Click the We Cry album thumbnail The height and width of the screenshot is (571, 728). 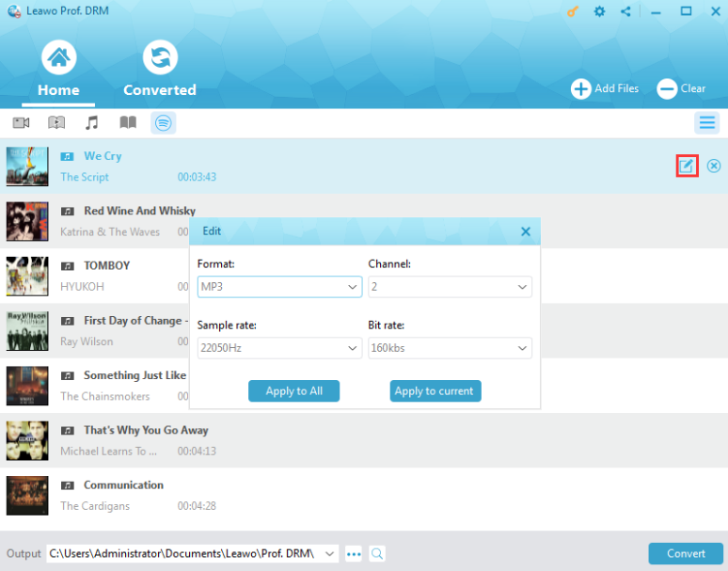click(27, 167)
